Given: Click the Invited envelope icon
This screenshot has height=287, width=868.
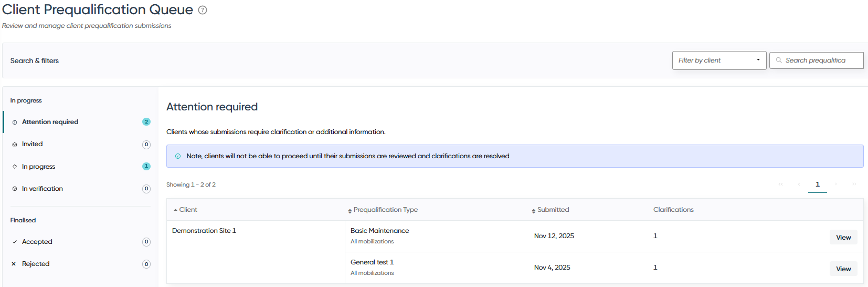Looking at the screenshot, I should pos(15,145).
